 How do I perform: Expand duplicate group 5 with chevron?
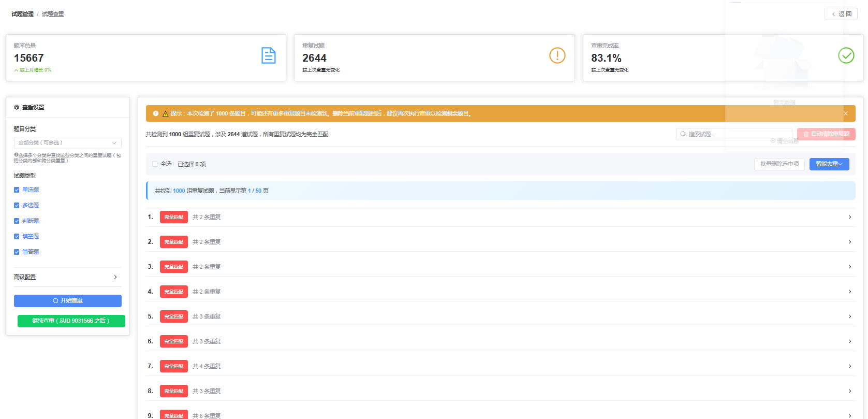(x=849, y=316)
